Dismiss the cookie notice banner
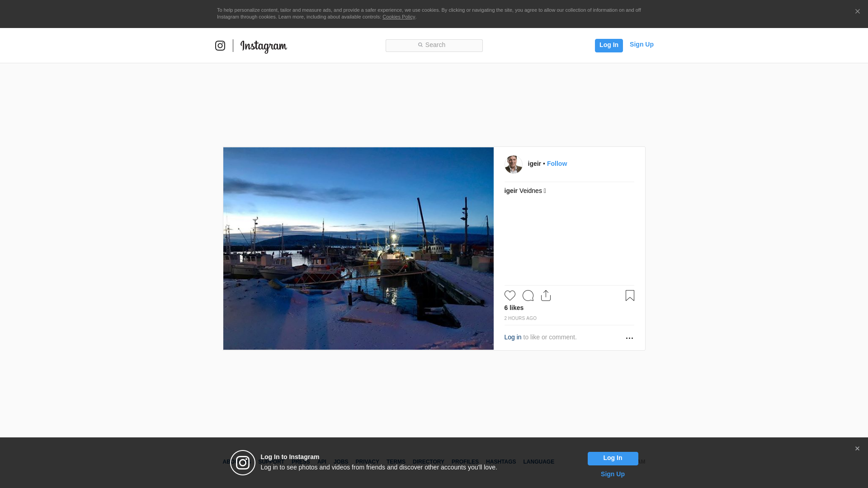The width and height of the screenshot is (868, 488). 857,12
